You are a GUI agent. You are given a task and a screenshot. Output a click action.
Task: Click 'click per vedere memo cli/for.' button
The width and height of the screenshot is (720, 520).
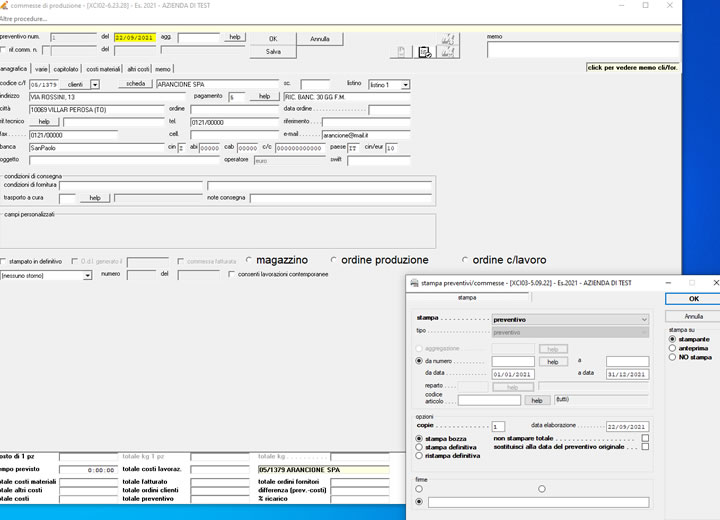[632, 68]
